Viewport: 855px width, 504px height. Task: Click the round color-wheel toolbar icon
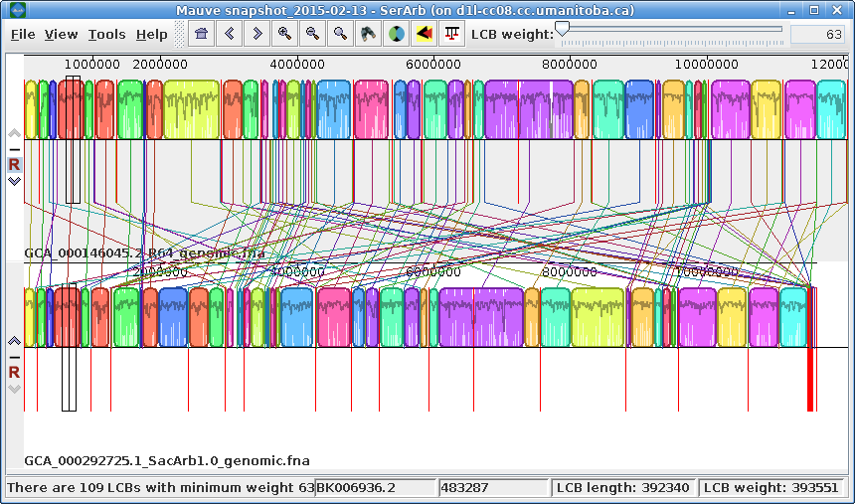pos(397,34)
